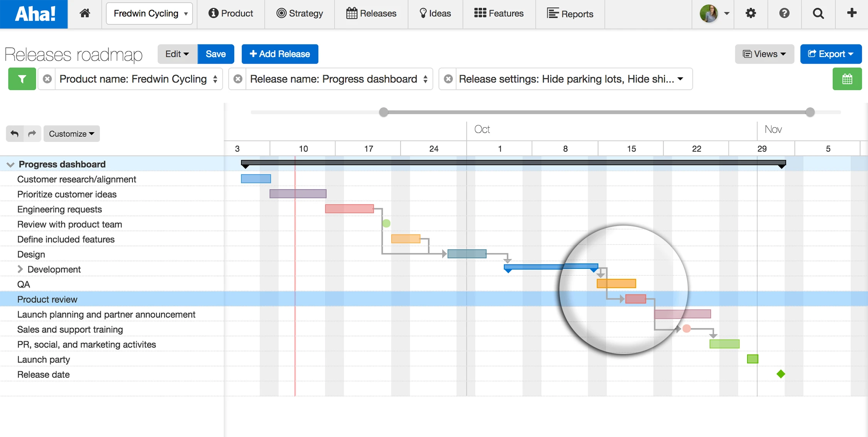The height and width of the screenshot is (437, 868).
Task: Click the green calendar icon button
Action: tap(847, 79)
